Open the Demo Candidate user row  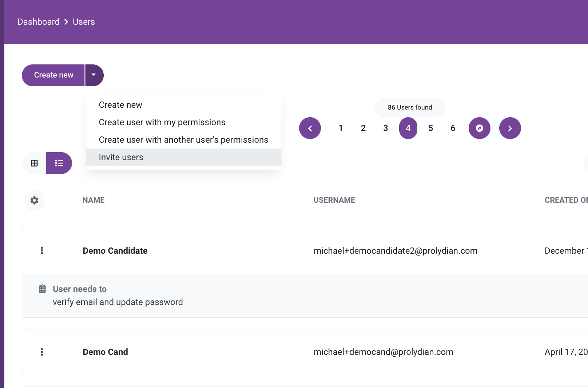click(x=305, y=251)
